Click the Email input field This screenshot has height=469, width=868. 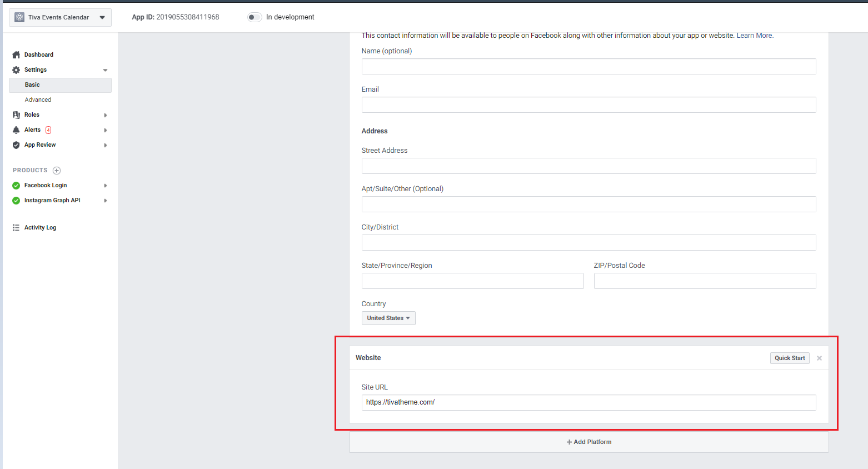pos(589,105)
